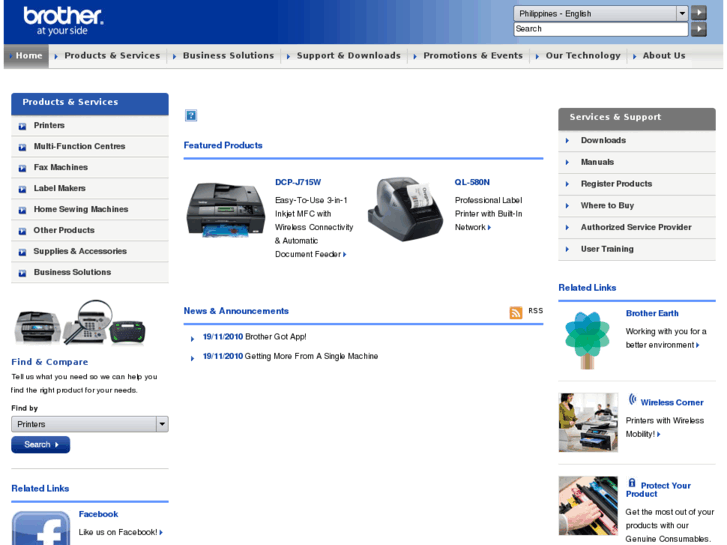Click the Protect Your Product toner photo
Screen dimensions: 727x545
(x=588, y=506)
